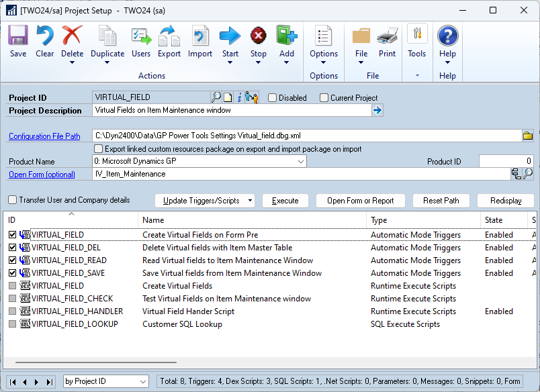
Task: Click the Clear toolbar icon
Action: coord(45,36)
